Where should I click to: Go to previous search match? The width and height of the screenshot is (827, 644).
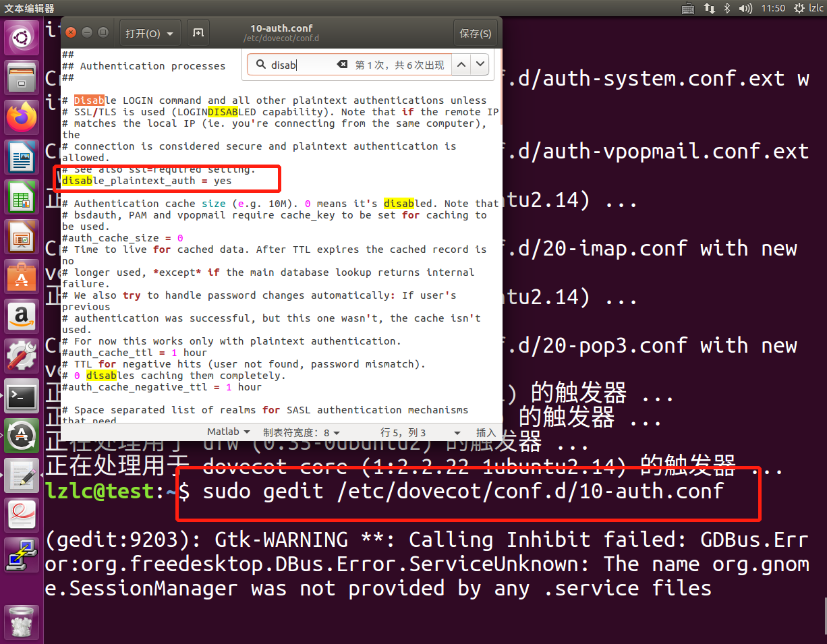(x=461, y=65)
